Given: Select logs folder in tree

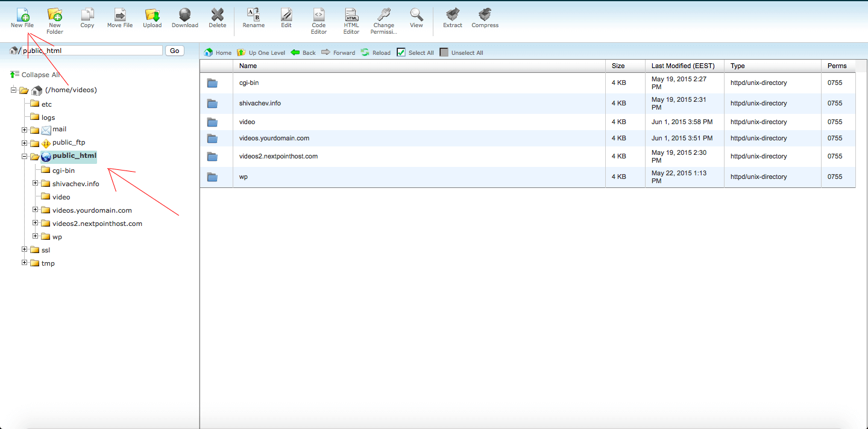Looking at the screenshot, I should [x=48, y=117].
